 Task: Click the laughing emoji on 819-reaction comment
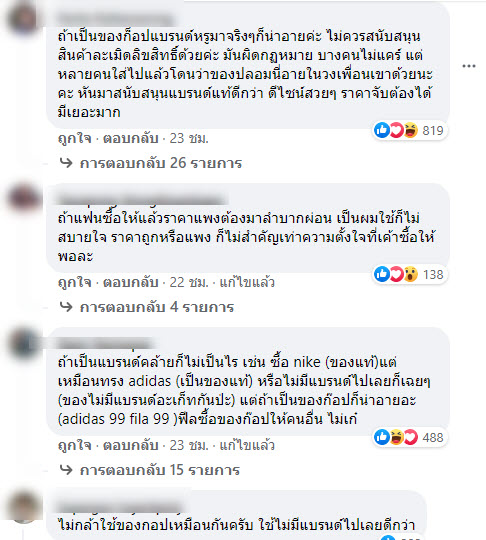coord(410,130)
